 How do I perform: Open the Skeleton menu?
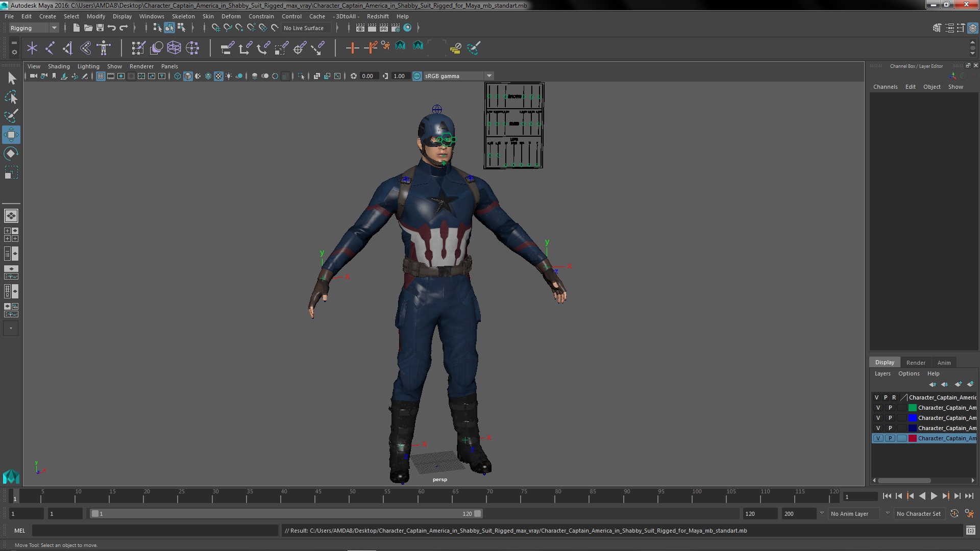183,16
